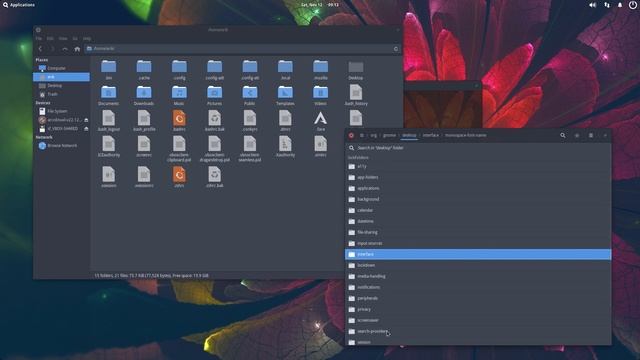Eject the VBOX-SHARED device
Image resolution: width=640 pixels, height=360 pixels.
[x=86, y=129]
